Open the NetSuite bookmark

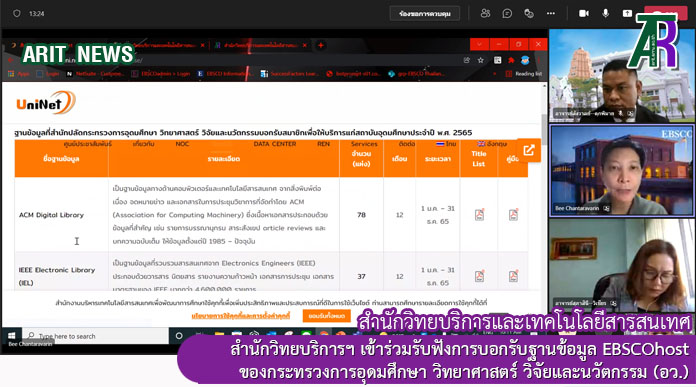pos(96,74)
